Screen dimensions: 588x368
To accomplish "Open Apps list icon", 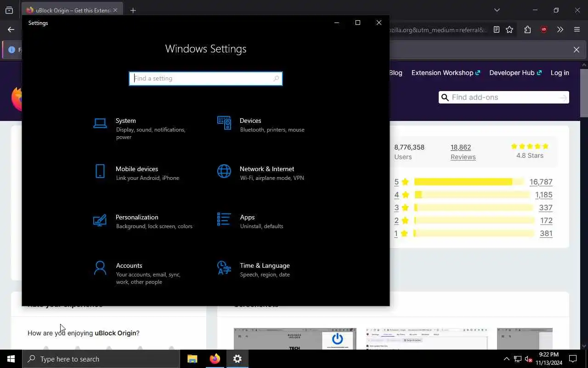I will (224, 219).
